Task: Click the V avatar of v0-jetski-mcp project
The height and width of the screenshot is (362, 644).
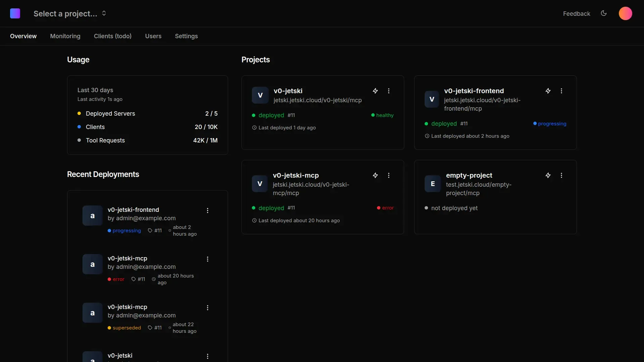Action: point(260,184)
